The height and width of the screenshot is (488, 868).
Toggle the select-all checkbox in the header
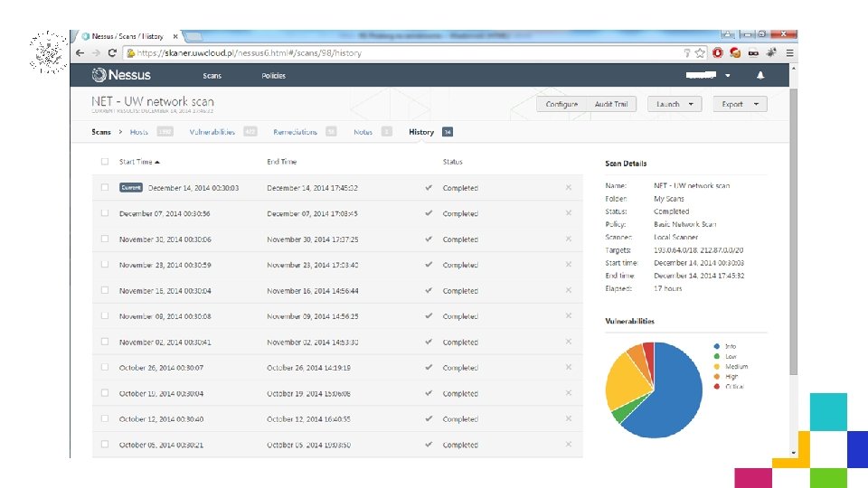point(105,162)
